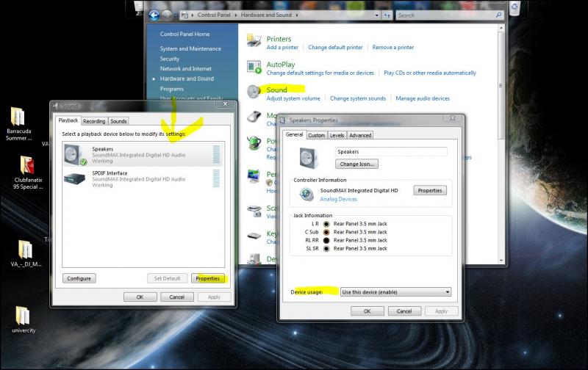Go to Control Panel Home
The width and height of the screenshot is (588, 370).
[x=185, y=34]
